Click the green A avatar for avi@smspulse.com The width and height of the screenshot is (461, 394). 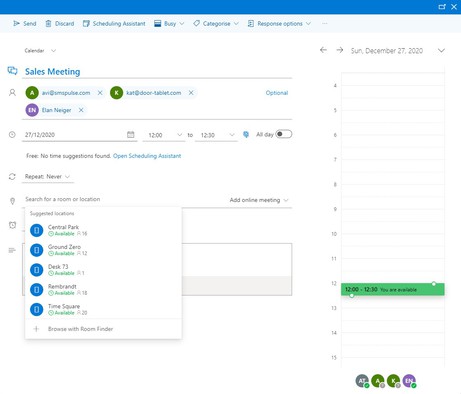coord(32,93)
